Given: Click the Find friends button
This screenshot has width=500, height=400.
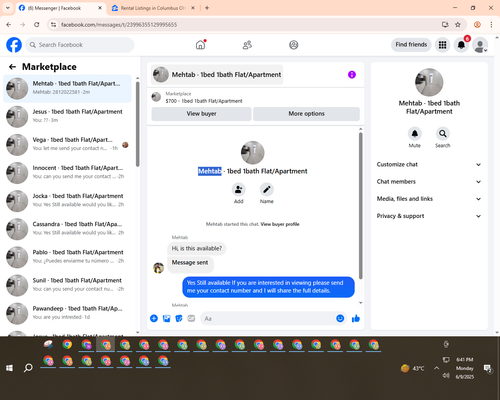Looking at the screenshot, I should coord(411,45).
